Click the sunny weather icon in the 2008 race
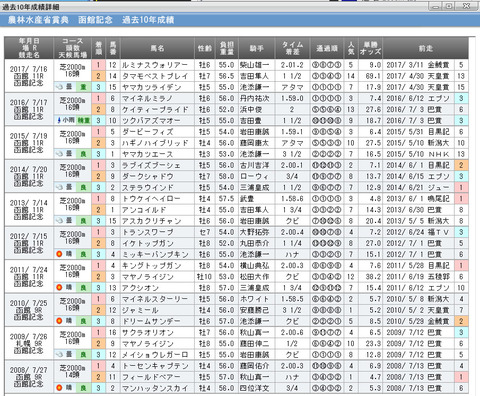Screen dimensions: 480x396 pyautogui.click(x=59, y=388)
